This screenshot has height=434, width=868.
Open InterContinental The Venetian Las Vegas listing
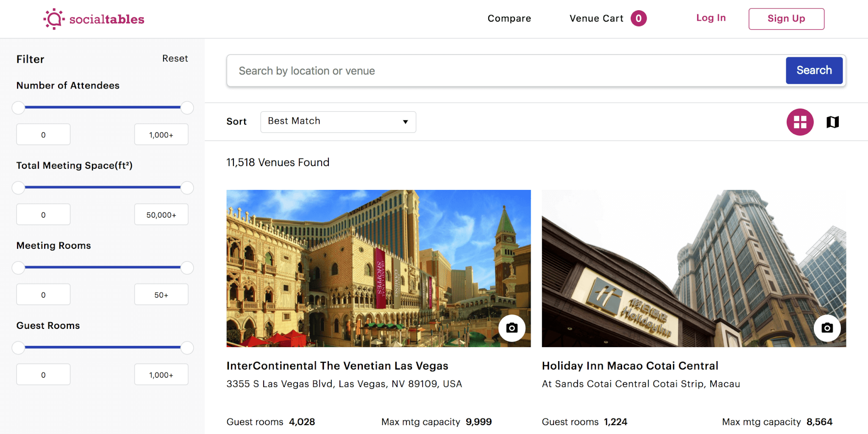(x=337, y=365)
